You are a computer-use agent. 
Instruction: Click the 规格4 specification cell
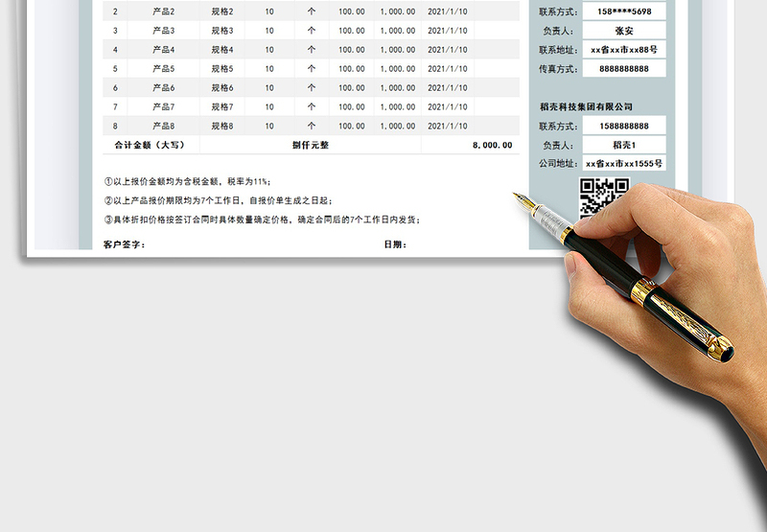point(222,50)
